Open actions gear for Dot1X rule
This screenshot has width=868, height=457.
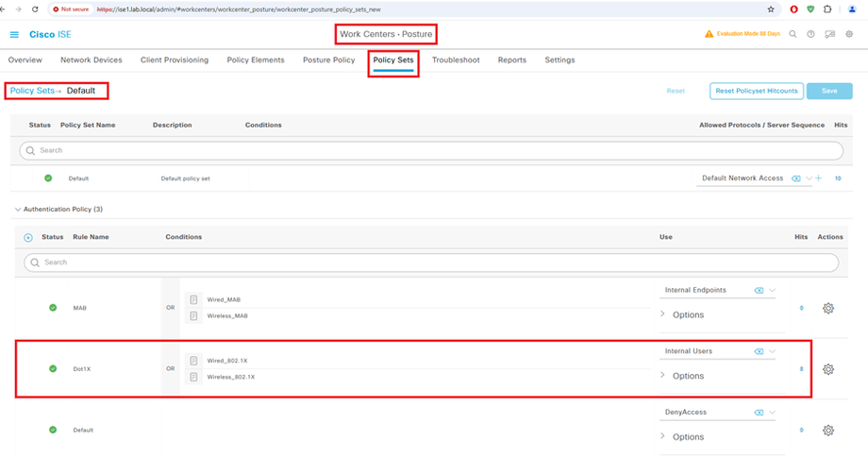[x=828, y=369]
